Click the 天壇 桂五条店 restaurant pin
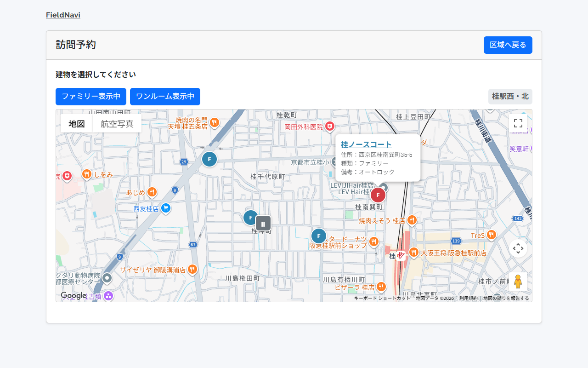Viewport: 588px width, 368px height. tap(214, 123)
